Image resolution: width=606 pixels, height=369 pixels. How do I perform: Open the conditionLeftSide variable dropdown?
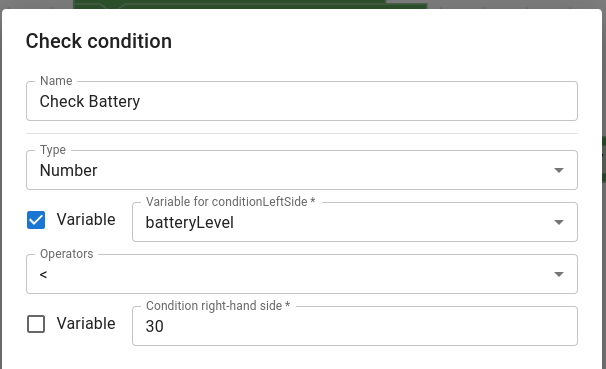click(355, 222)
